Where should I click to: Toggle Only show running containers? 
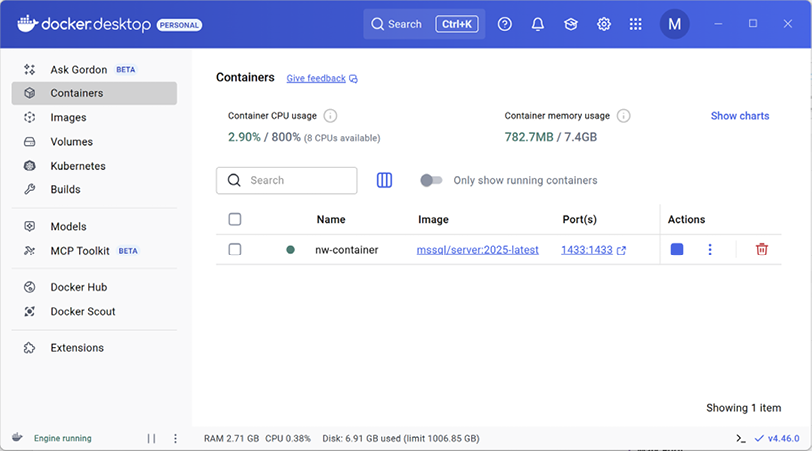pyautogui.click(x=431, y=180)
